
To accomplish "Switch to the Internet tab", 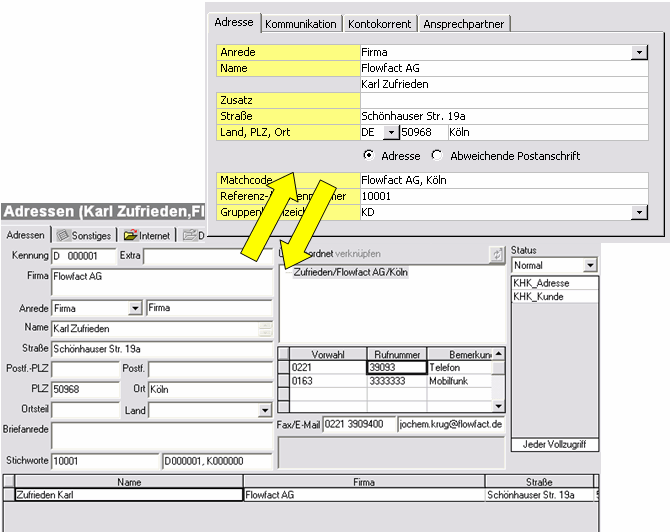I will click(147, 235).
